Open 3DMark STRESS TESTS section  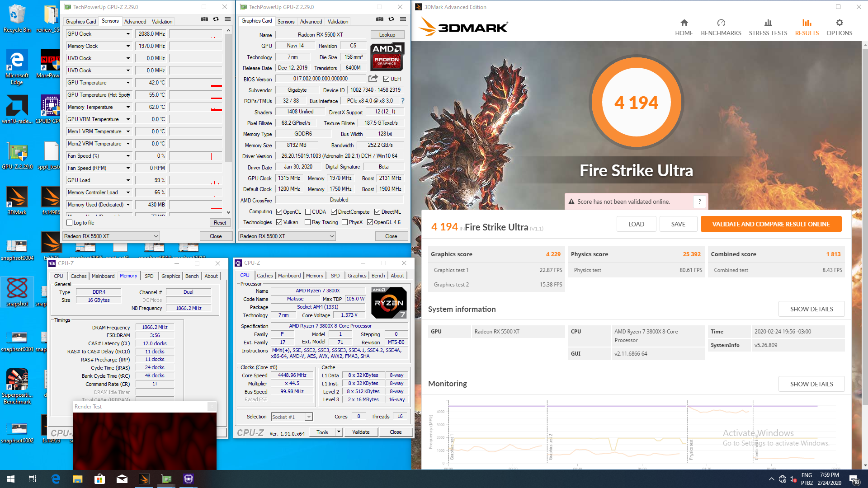[x=768, y=28]
